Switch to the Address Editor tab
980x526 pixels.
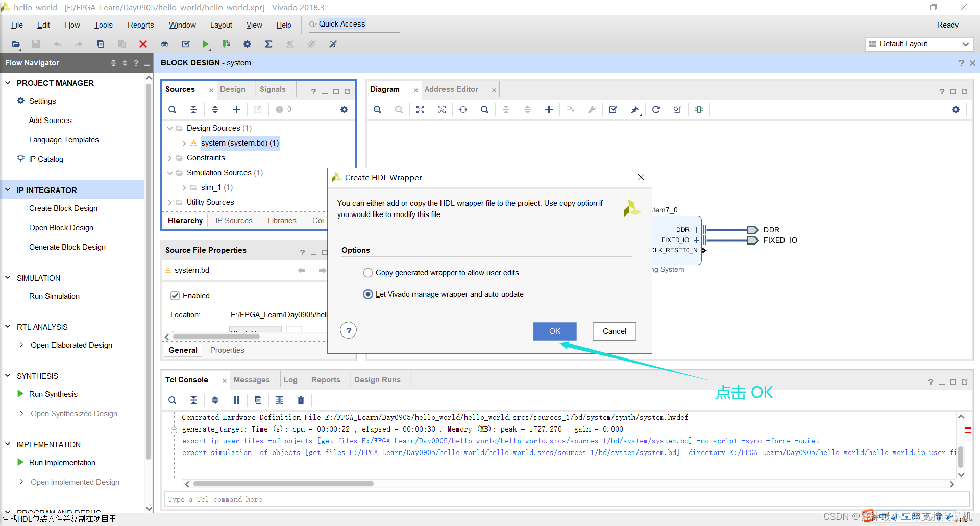(451, 89)
